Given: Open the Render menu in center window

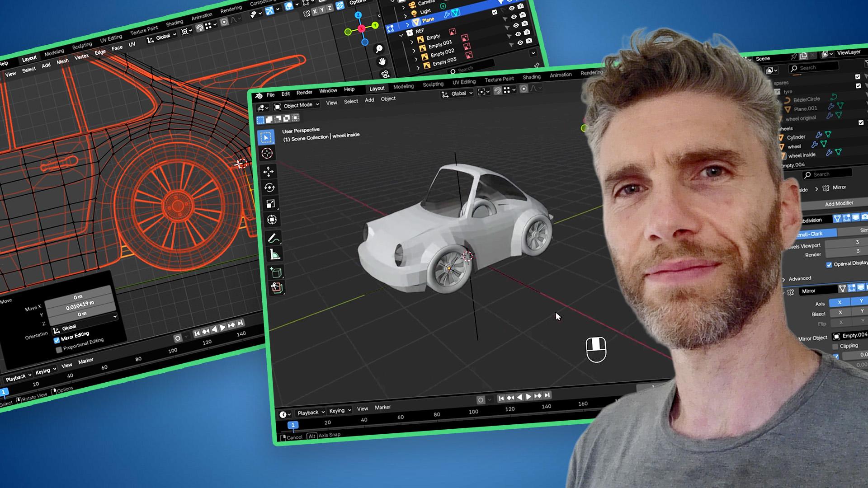Looking at the screenshot, I should (x=304, y=93).
